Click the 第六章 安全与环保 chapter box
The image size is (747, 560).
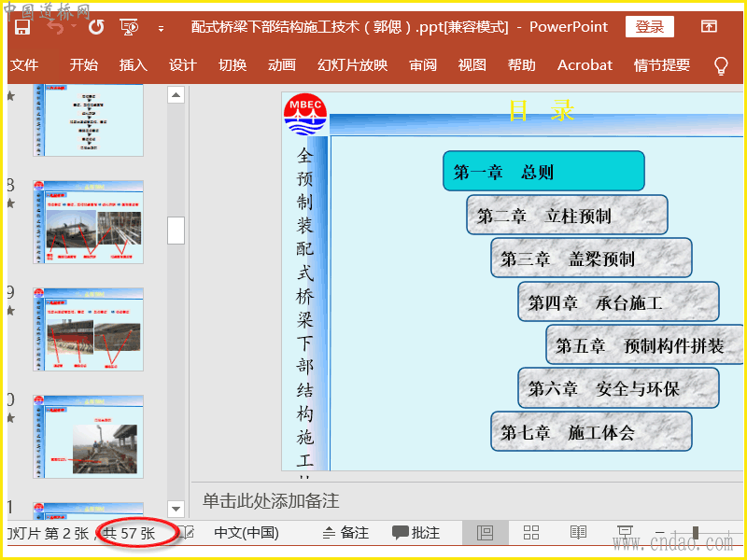618,388
